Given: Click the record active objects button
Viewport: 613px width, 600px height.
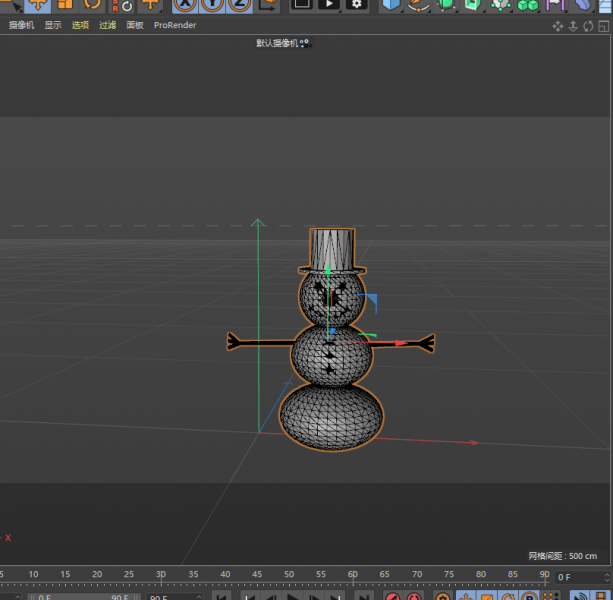Looking at the screenshot, I should click(x=393, y=596).
